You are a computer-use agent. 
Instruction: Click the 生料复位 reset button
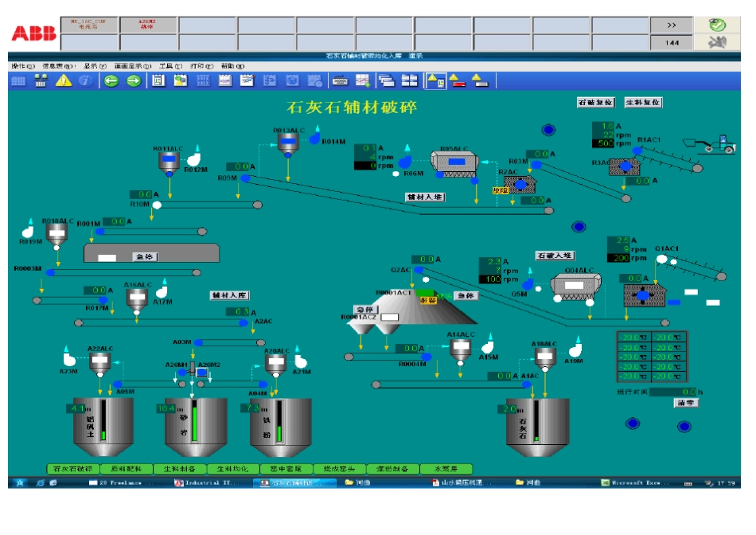point(643,102)
